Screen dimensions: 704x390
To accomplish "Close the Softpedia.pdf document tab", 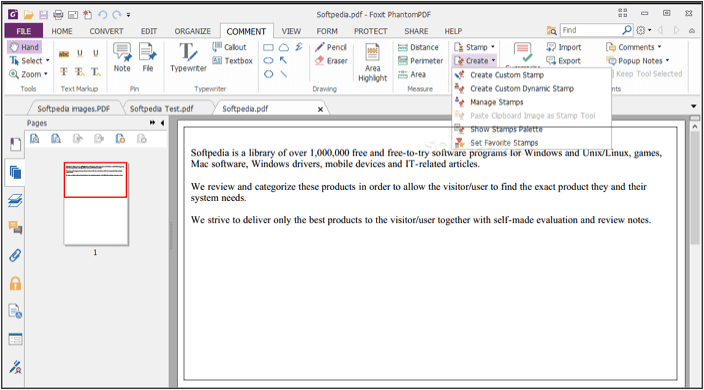I will (x=320, y=109).
